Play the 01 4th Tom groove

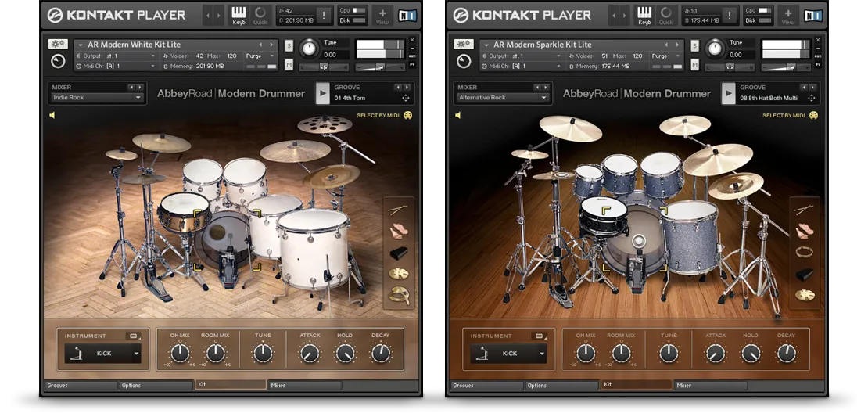[x=322, y=93]
